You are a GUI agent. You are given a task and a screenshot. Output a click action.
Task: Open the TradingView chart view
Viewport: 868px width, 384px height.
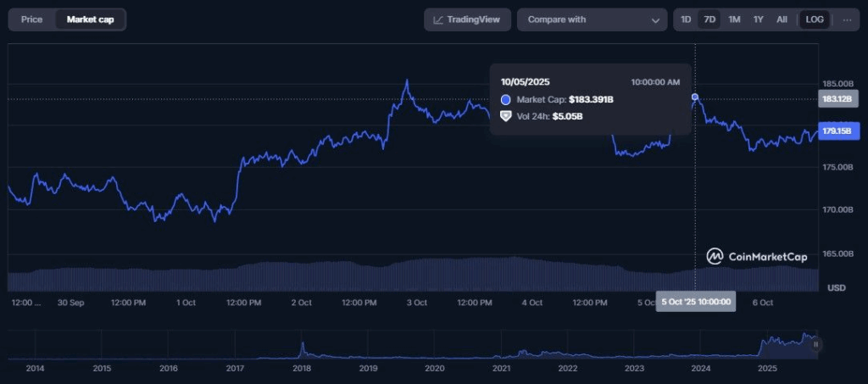[467, 19]
